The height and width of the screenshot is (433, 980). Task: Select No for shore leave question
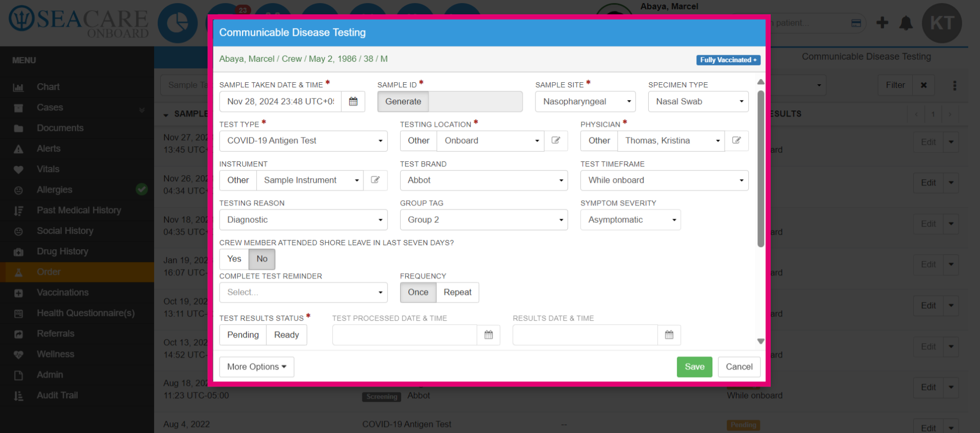[262, 259]
